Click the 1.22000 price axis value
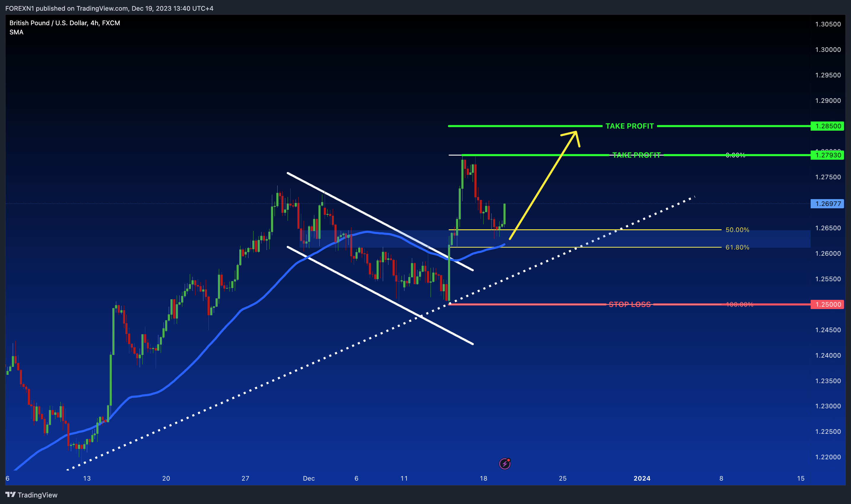The height and width of the screenshot is (504, 851). [x=828, y=457]
